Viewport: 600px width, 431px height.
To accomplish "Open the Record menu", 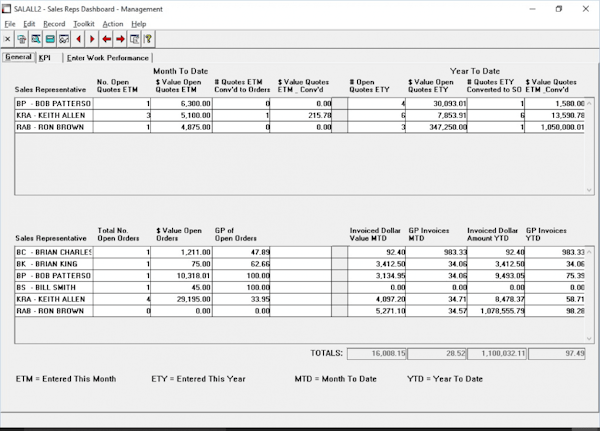I will 54,24.
